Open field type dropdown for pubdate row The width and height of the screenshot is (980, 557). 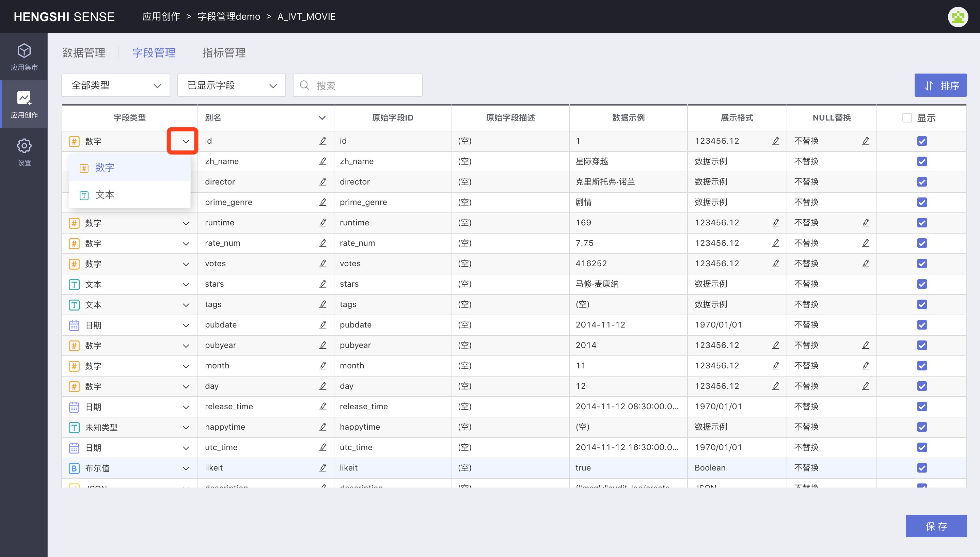[186, 325]
